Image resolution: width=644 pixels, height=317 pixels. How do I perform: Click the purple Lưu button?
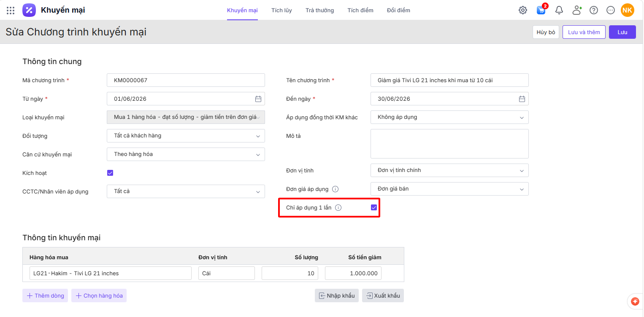tap(622, 32)
